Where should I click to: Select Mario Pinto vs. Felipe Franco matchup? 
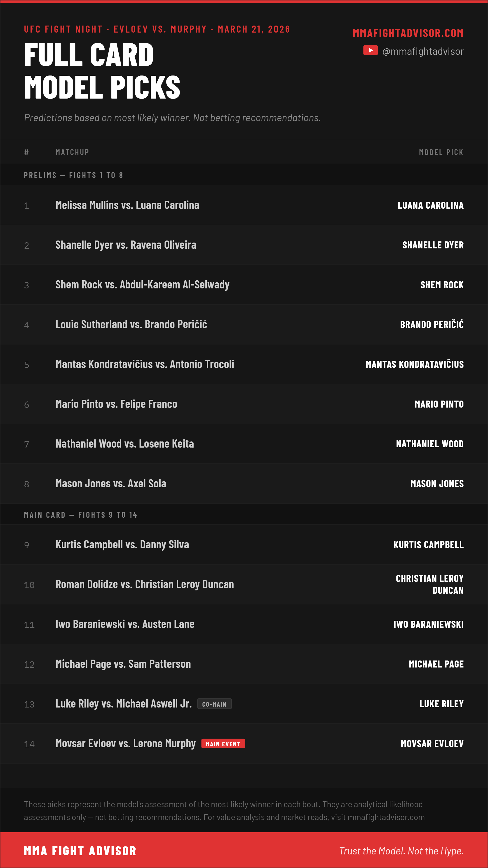(116, 404)
